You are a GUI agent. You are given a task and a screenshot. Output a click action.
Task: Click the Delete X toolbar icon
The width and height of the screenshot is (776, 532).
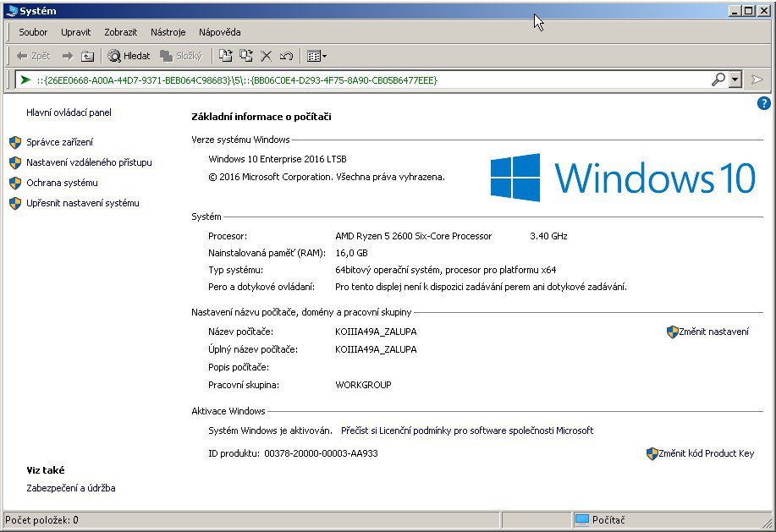[x=267, y=56]
